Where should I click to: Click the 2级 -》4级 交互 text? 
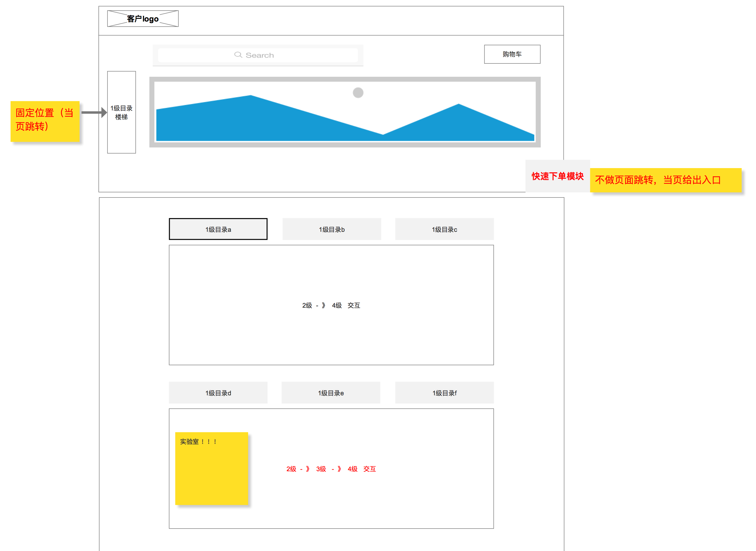[331, 305]
